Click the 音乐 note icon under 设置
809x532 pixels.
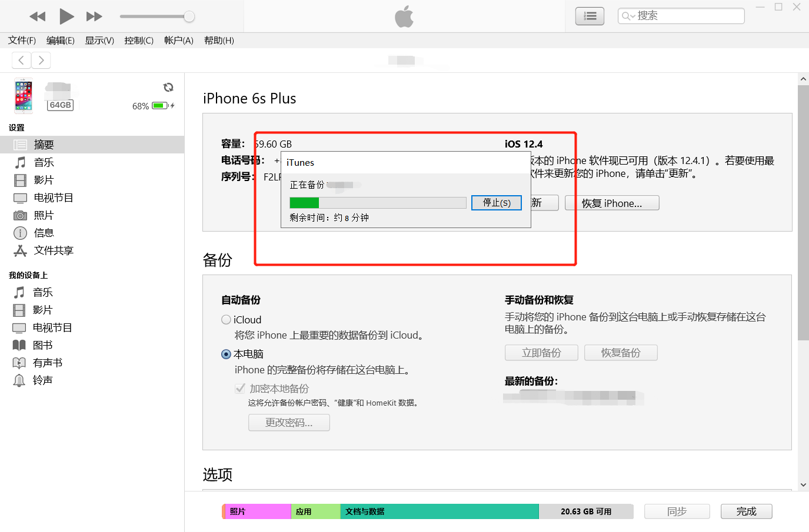tap(21, 162)
